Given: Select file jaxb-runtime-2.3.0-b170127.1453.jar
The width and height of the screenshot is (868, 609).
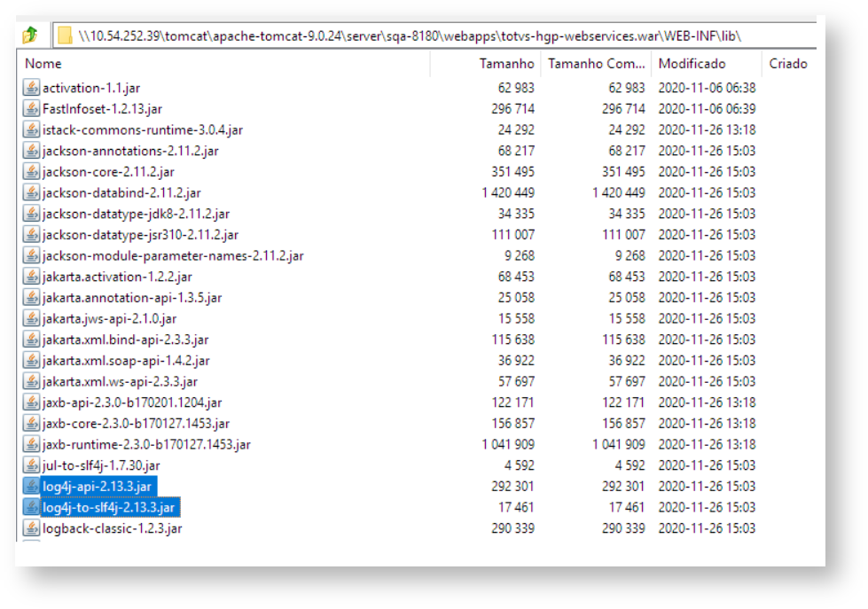Looking at the screenshot, I should 146,445.
